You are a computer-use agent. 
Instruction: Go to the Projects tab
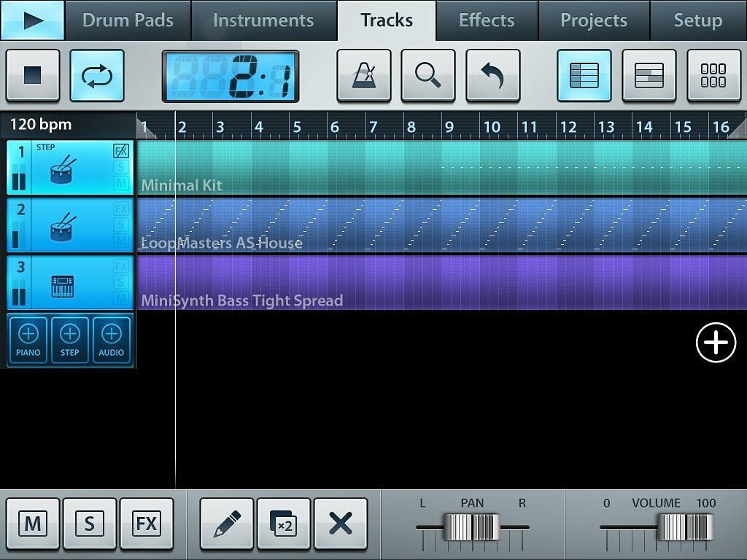tap(594, 20)
